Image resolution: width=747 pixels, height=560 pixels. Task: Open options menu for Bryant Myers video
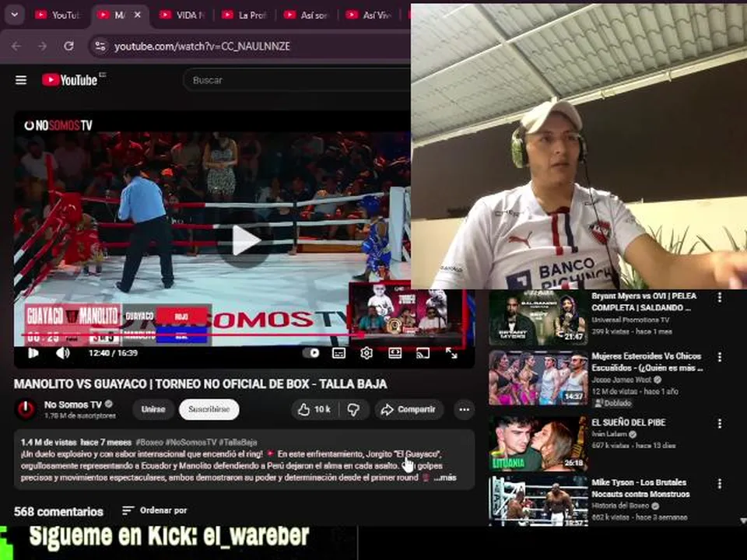720,298
